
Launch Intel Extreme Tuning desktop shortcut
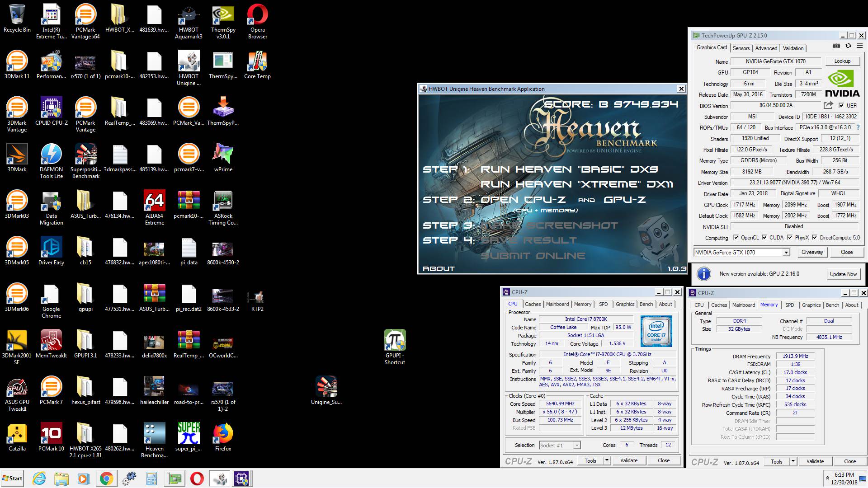click(51, 21)
